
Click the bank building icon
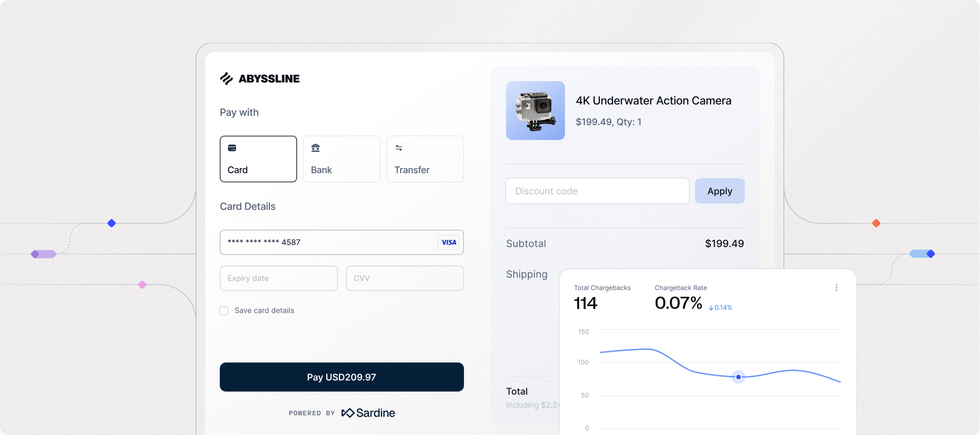315,148
